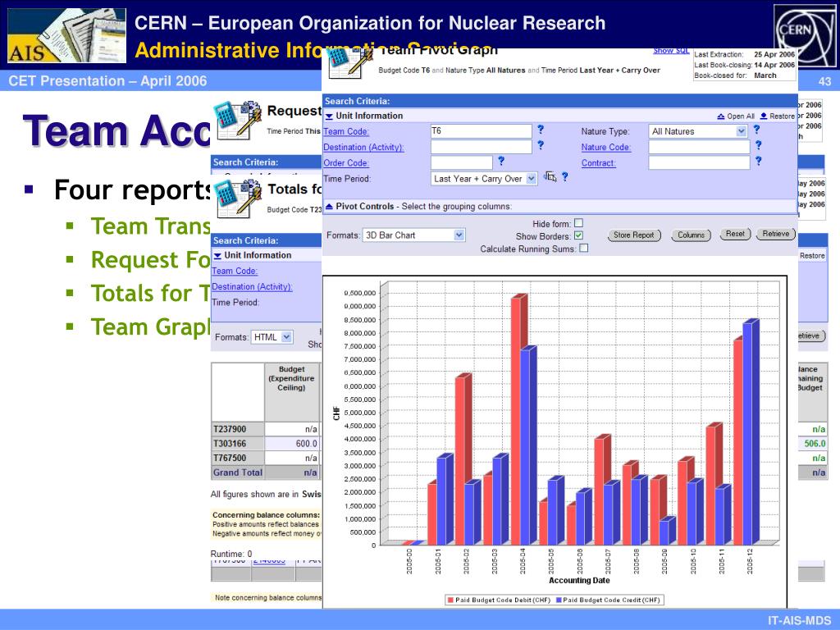This screenshot has height=630, width=840.
Task: Click the AIS logo in the slide header
Action: click(x=67, y=35)
